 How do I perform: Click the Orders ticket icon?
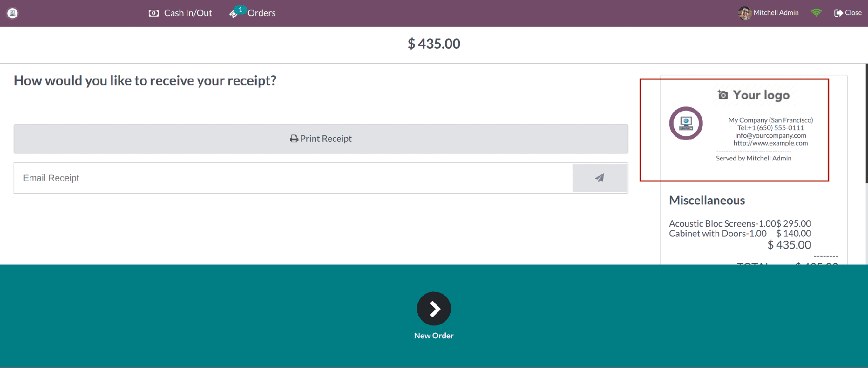coord(233,14)
